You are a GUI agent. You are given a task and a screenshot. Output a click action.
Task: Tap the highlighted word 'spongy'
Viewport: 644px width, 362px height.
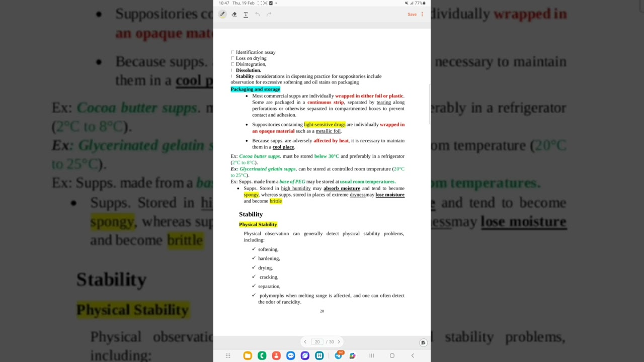click(x=251, y=195)
